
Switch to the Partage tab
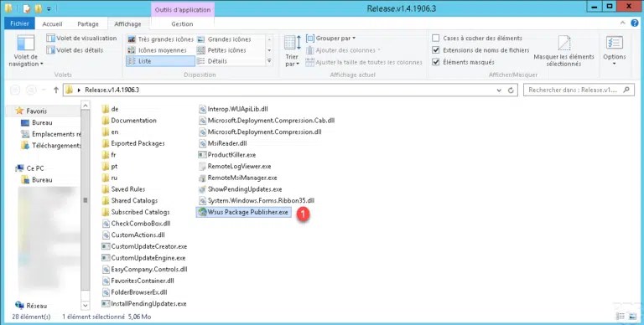pyautogui.click(x=88, y=23)
